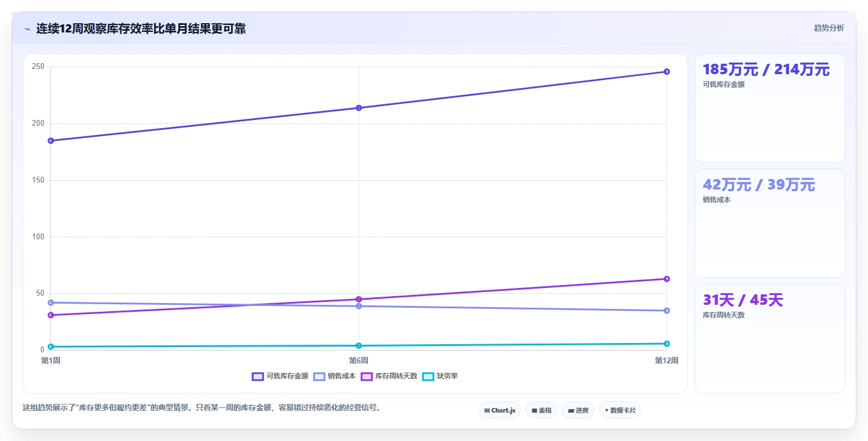868x441 pixels.
Task: Click 缺货率 point at 第1周
Action: coord(51,347)
